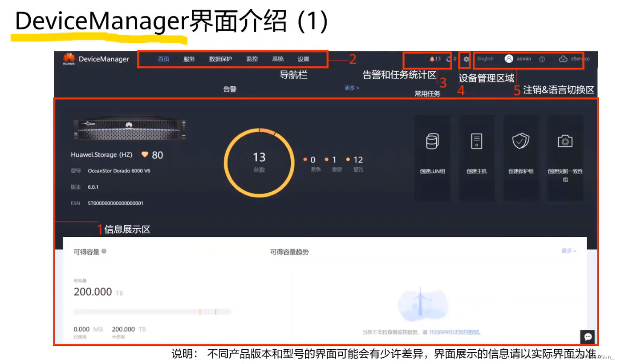Click the health score heart icon
621x364 pixels.
[x=145, y=154]
